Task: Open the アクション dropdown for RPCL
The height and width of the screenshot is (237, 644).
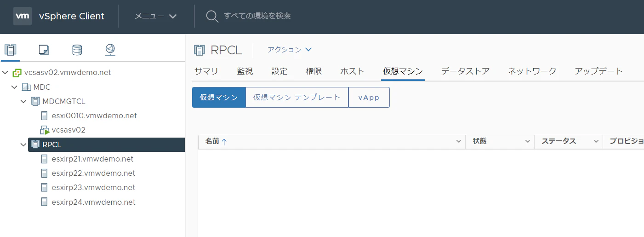Action: pyautogui.click(x=290, y=50)
